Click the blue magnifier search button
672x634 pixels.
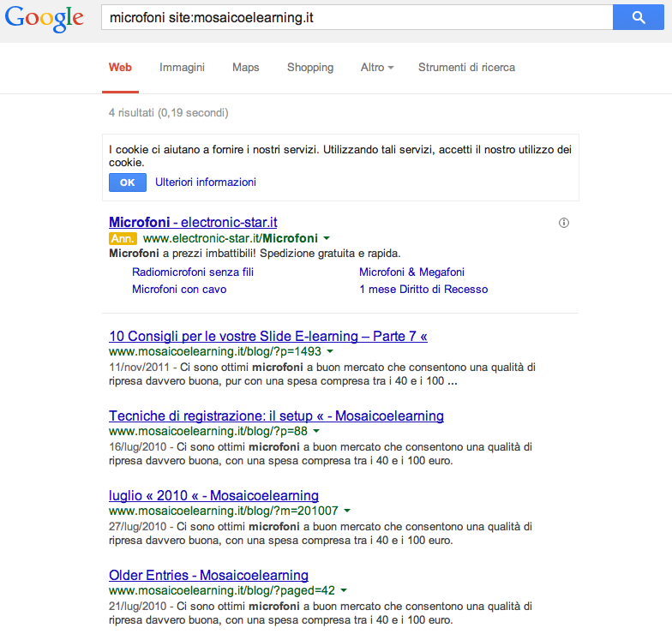coord(638,17)
